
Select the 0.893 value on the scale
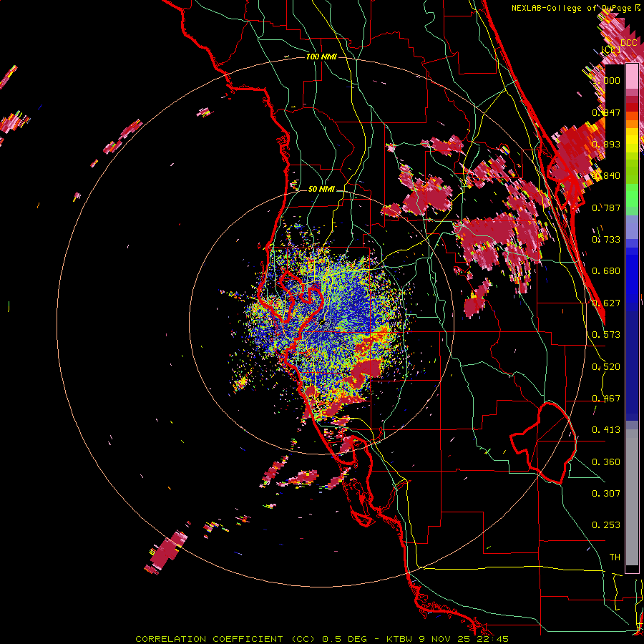click(606, 144)
